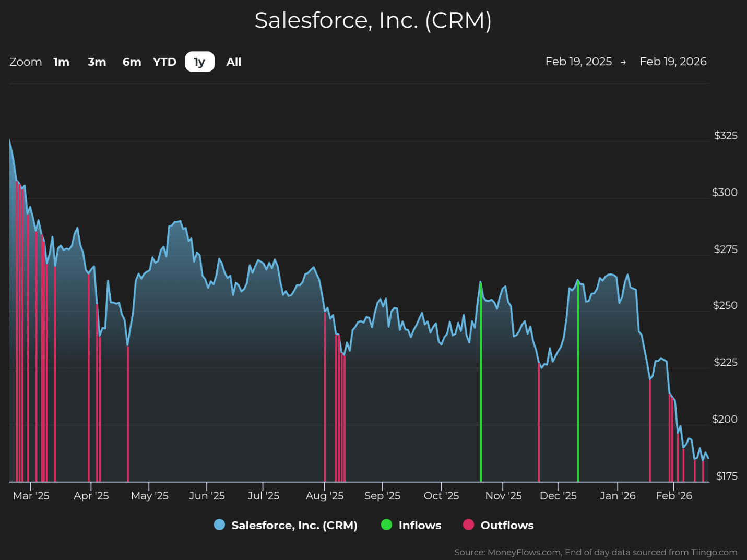Toggle Outflows series in legend
The height and width of the screenshot is (560, 747).
point(499,525)
